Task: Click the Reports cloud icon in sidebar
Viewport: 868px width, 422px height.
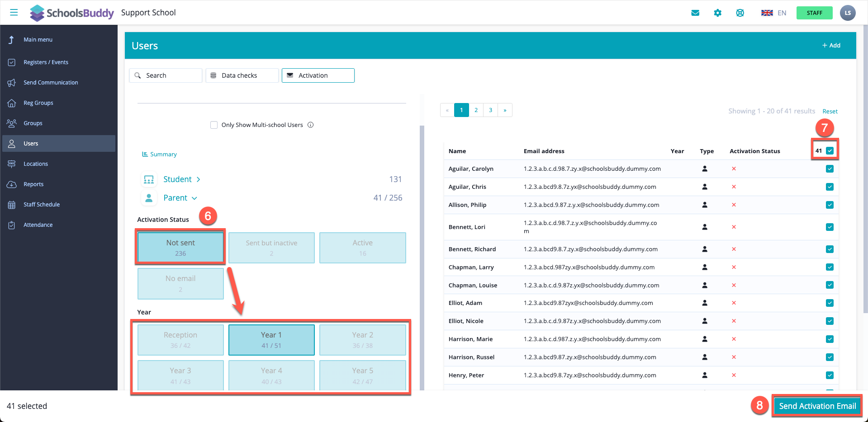Action: pyautogui.click(x=12, y=184)
